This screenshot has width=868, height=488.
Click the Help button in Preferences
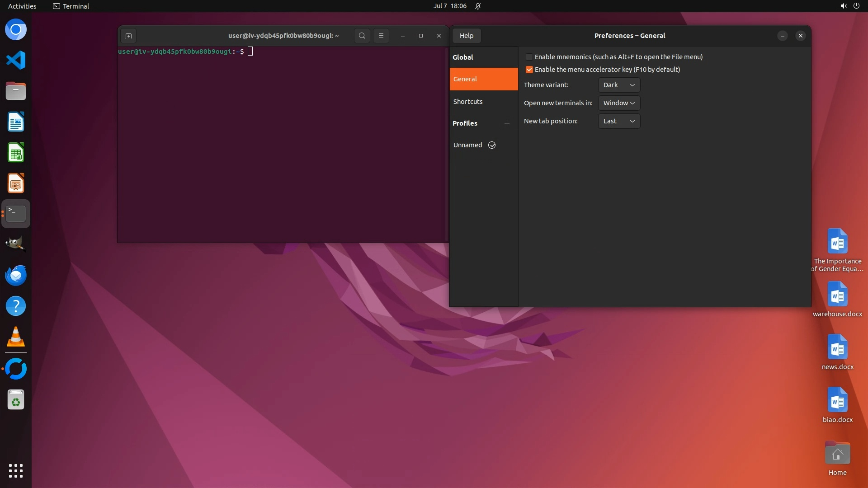[x=466, y=36]
